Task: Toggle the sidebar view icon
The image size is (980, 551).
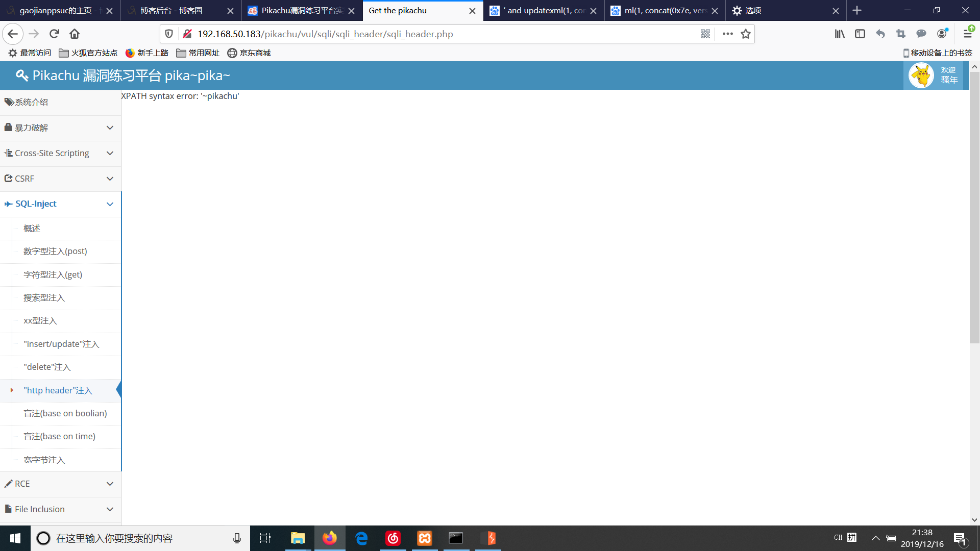Action: point(860,34)
